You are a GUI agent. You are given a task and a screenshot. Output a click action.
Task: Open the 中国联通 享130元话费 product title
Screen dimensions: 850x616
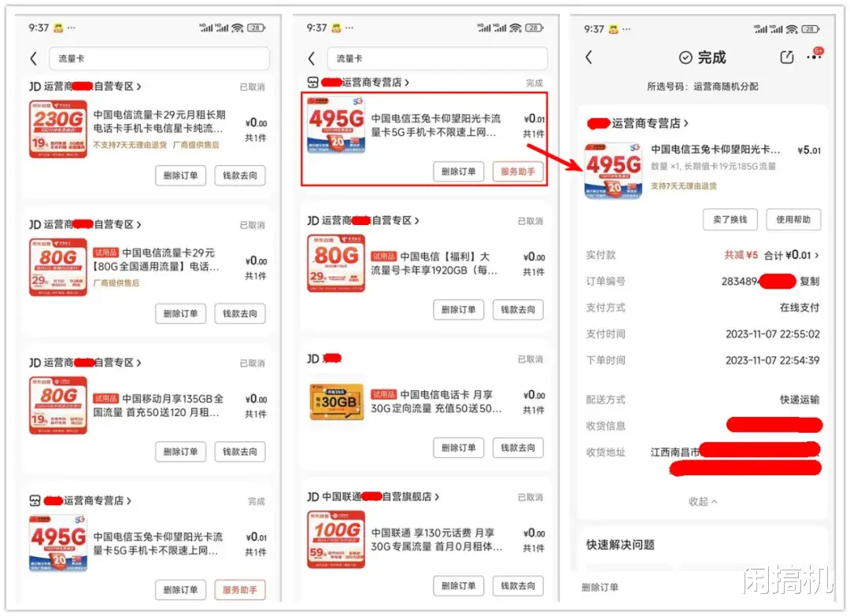coord(436,540)
